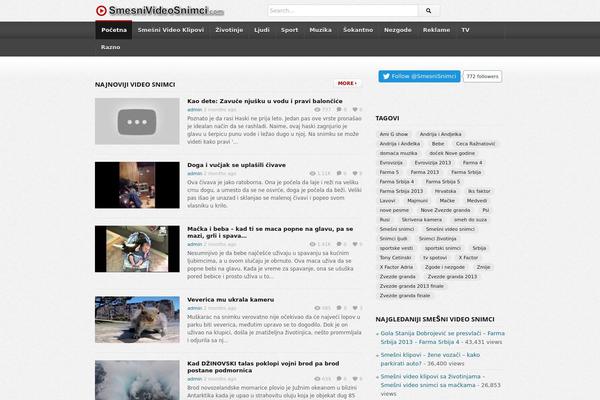Open Kad DŽINOVSKI talas video thumbnail
This screenshot has width=600, height=400.
(x=137, y=380)
